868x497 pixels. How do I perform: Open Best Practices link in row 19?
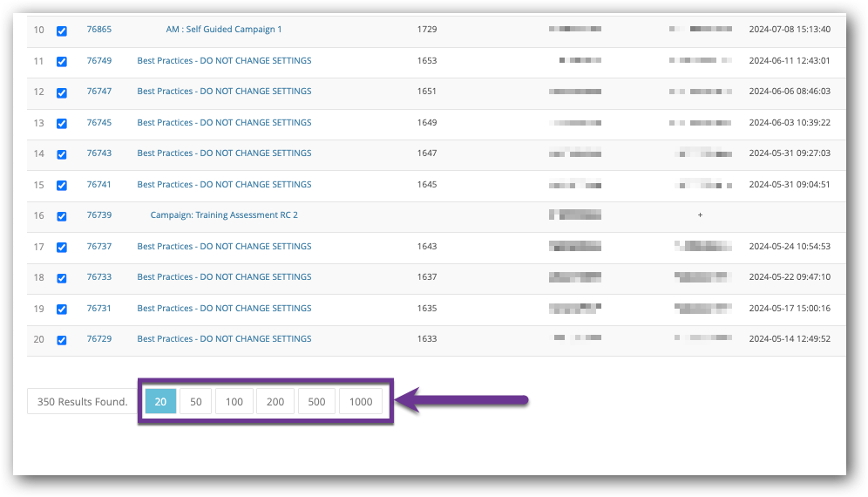pyautogui.click(x=224, y=308)
